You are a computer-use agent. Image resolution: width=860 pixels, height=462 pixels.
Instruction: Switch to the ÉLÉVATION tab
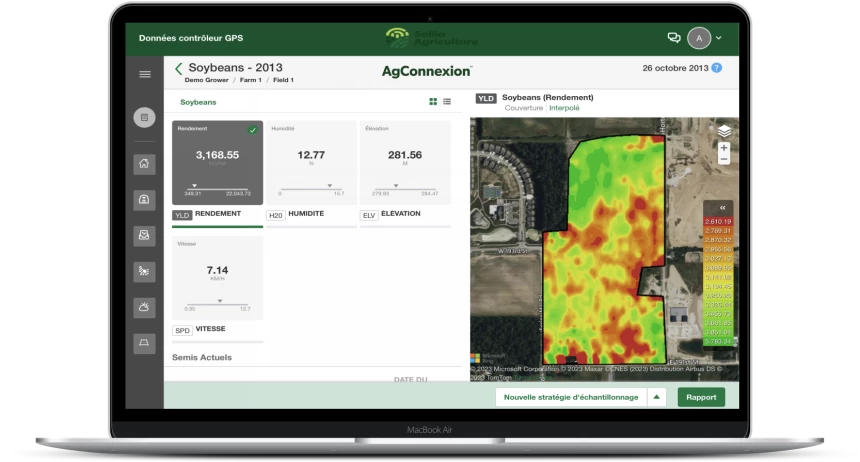point(405,214)
